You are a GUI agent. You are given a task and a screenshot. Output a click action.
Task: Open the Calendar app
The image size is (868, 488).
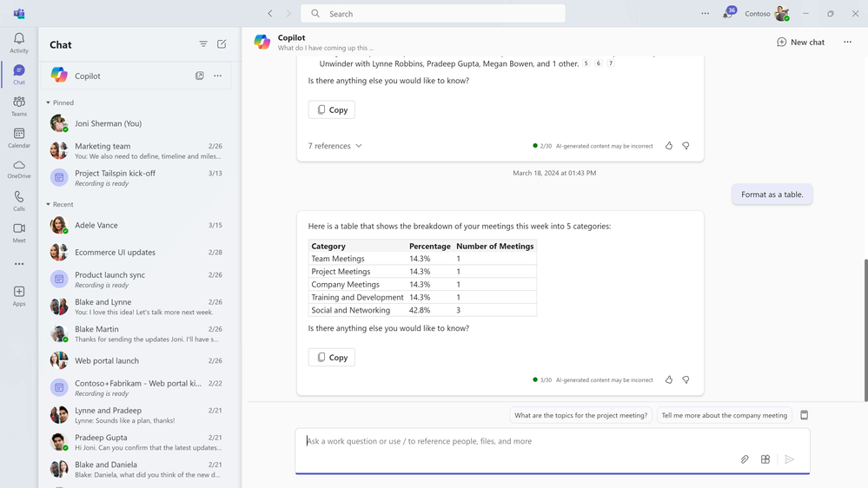(x=19, y=138)
